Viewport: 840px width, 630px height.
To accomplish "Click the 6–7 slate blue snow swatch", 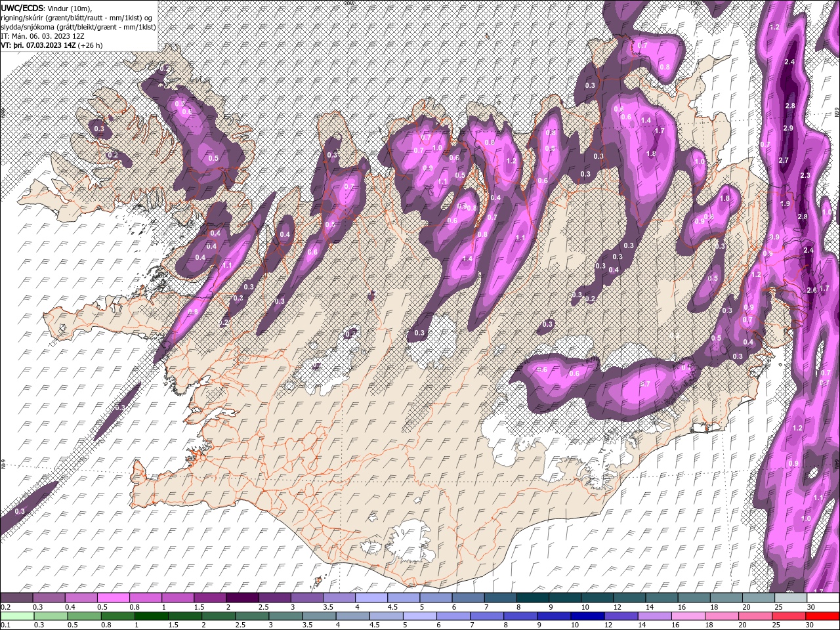I will (x=468, y=598).
